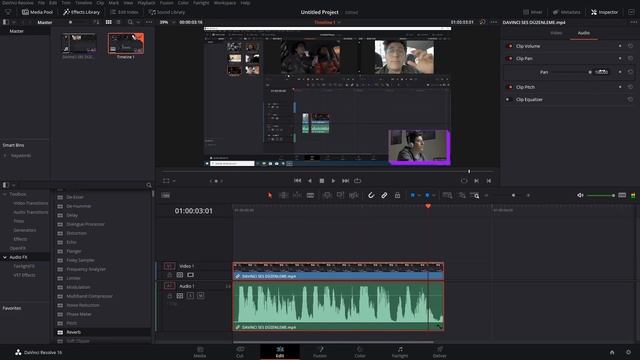Toggle the Linked Selection chain icon
This screenshot has height=360, width=640.
(384, 196)
